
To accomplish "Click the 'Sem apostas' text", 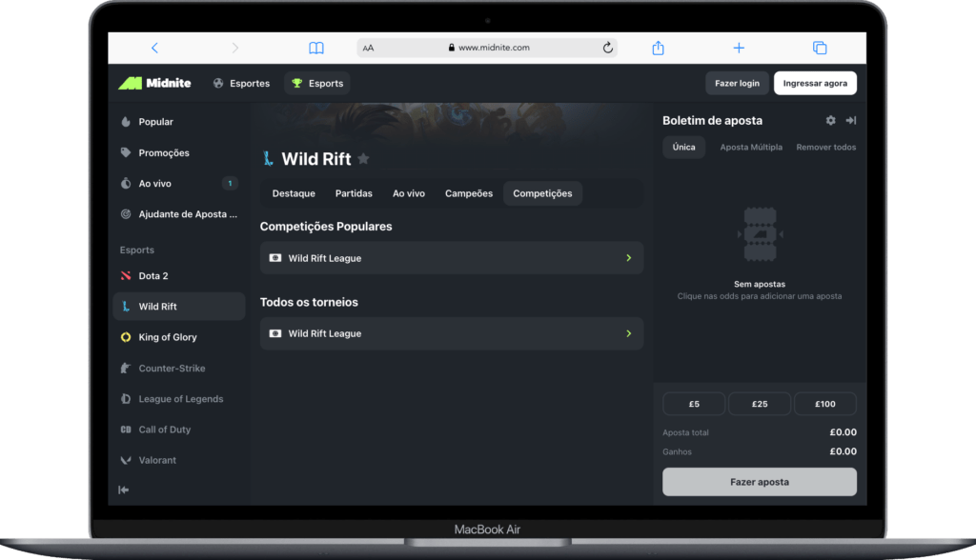I will coord(760,285).
